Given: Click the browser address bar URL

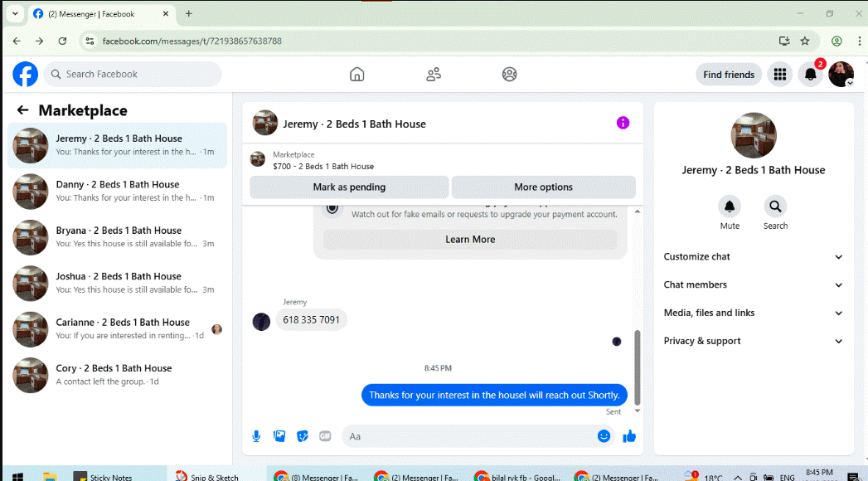Looking at the screenshot, I should pyautogui.click(x=192, y=41).
